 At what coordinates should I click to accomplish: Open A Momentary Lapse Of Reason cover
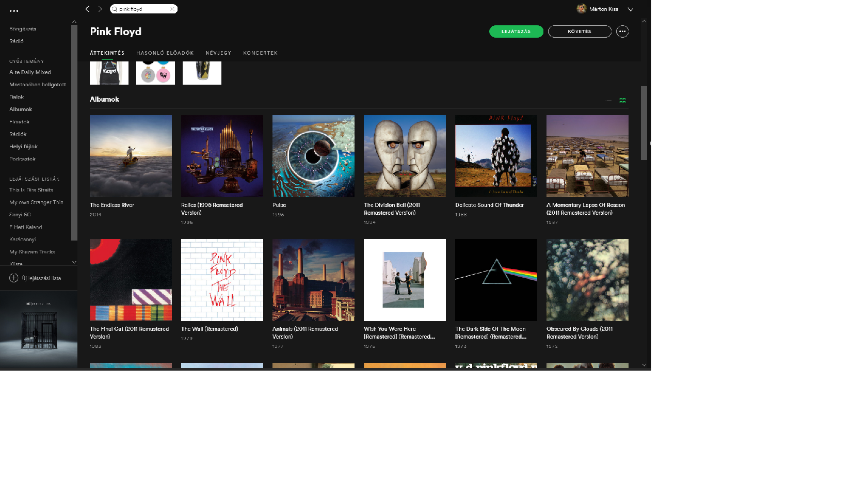pyautogui.click(x=587, y=156)
